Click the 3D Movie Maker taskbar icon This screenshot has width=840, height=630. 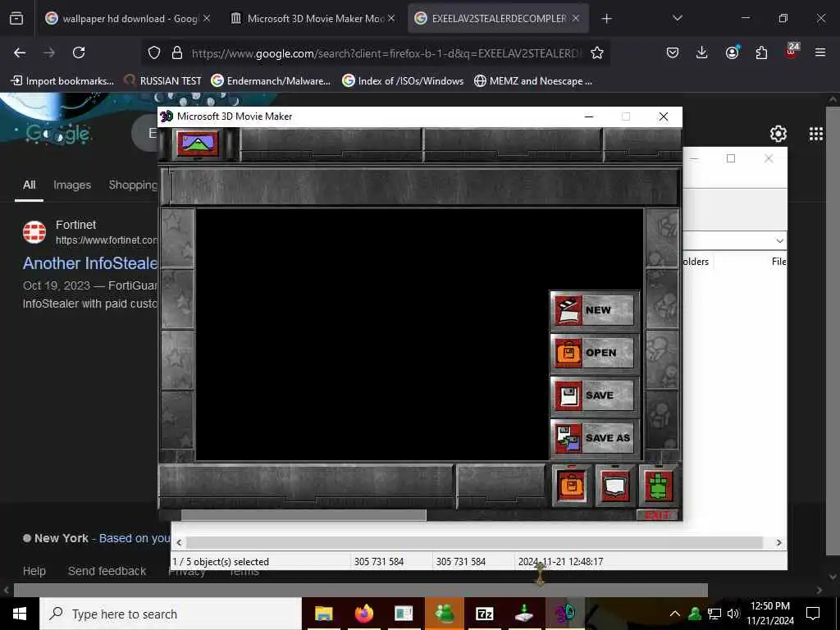(564, 614)
